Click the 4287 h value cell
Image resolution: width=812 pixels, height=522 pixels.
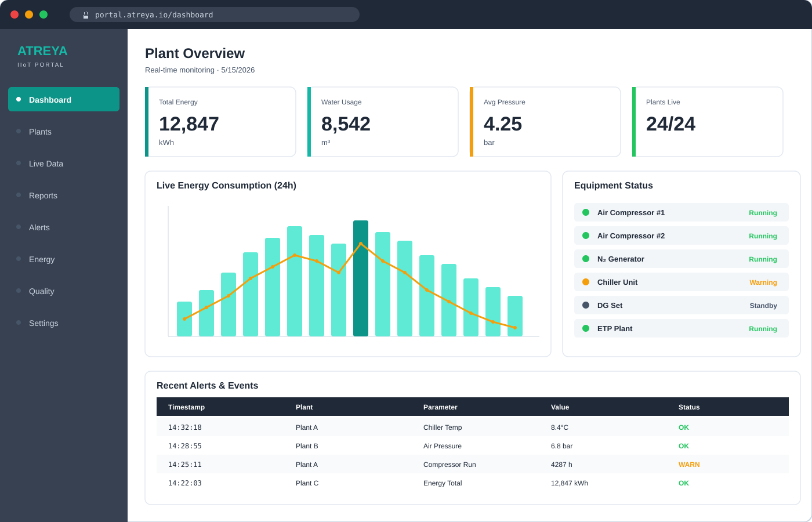click(561, 465)
